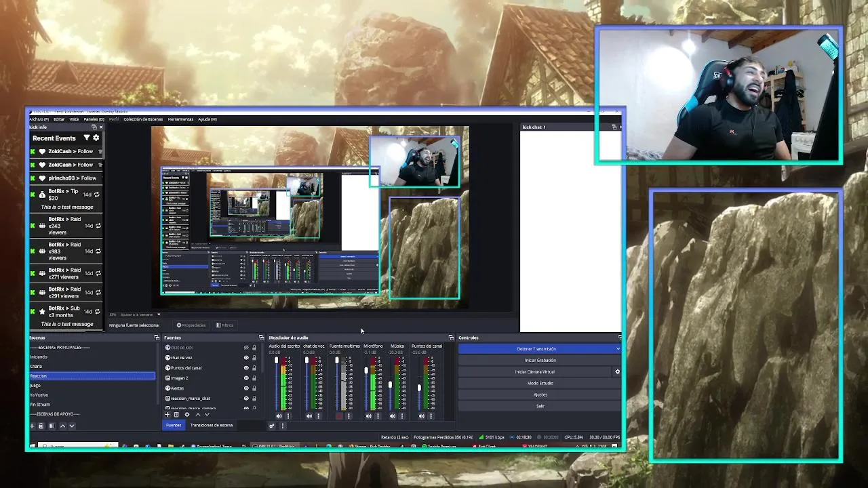868x488 pixels.
Task: Toggle lock on chat de voz source
Action: [x=254, y=358]
